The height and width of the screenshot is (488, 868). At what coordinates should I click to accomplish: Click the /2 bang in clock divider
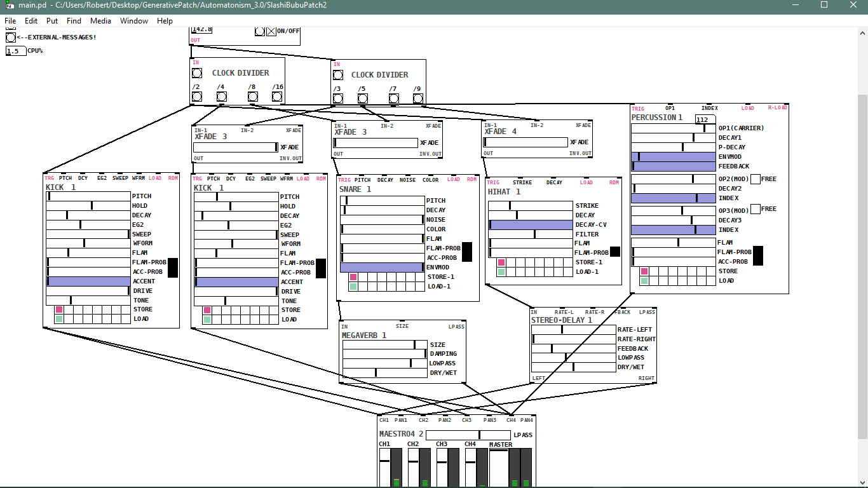(x=197, y=97)
